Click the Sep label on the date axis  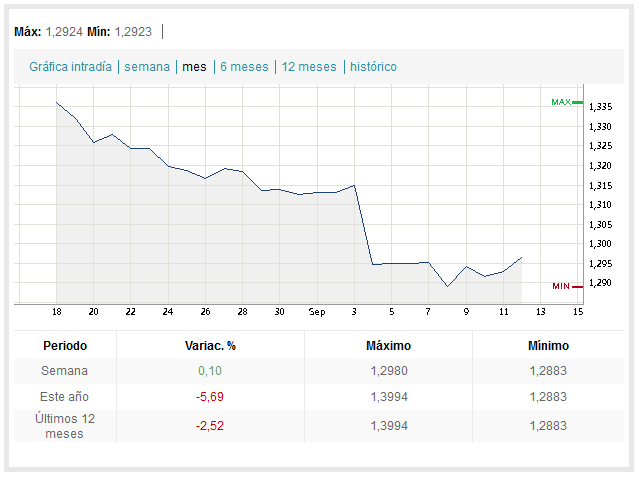tap(317, 311)
